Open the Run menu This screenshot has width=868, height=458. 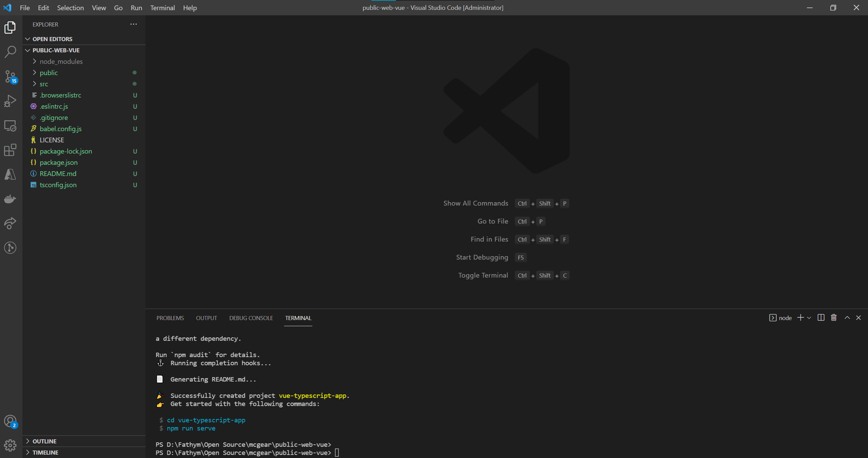tap(136, 7)
